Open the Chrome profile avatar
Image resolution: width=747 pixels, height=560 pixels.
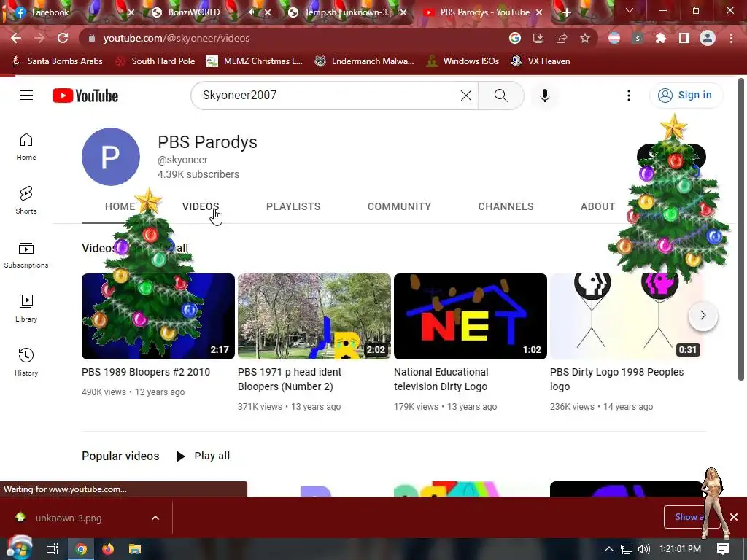click(708, 38)
